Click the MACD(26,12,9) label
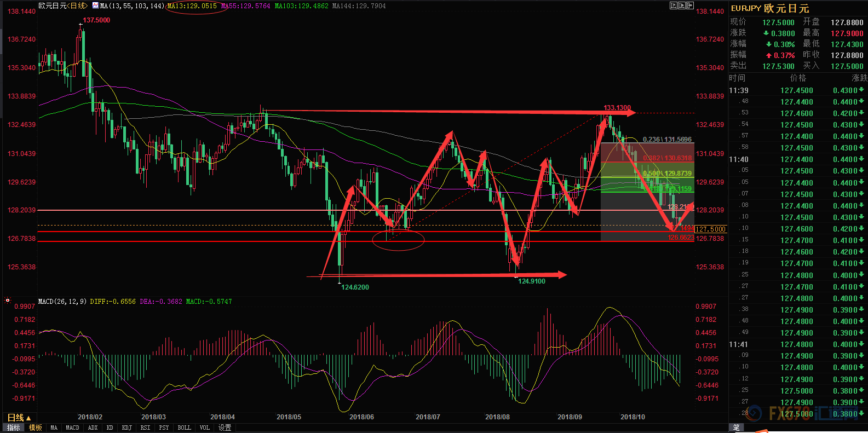The image size is (868, 433). 62,302
